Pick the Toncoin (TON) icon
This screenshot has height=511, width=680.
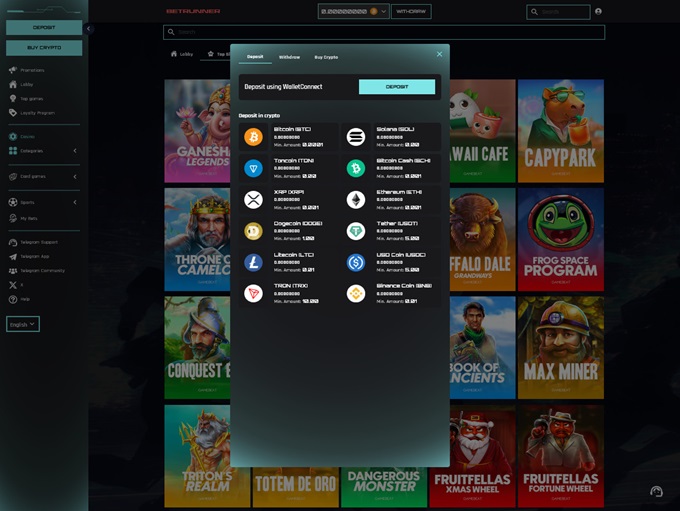[x=253, y=168]
